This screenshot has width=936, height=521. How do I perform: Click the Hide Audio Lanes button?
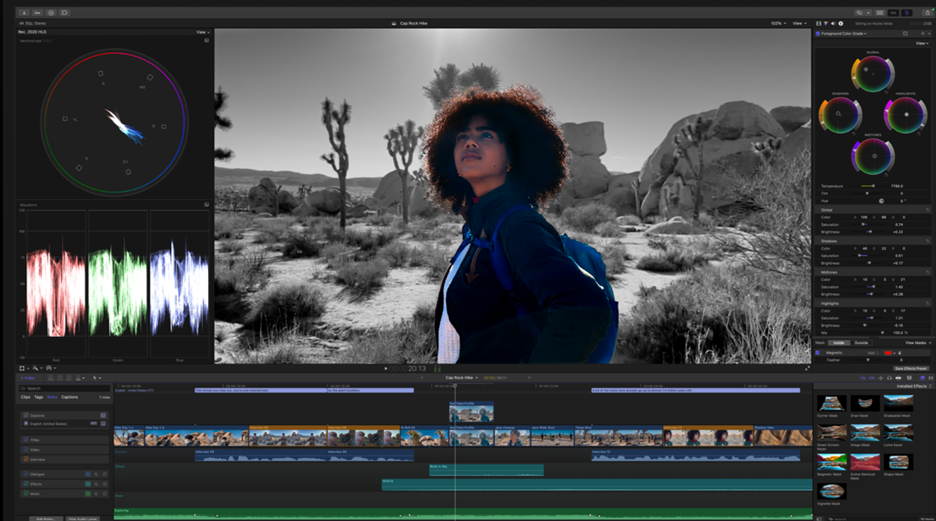[x=83, y=519]
